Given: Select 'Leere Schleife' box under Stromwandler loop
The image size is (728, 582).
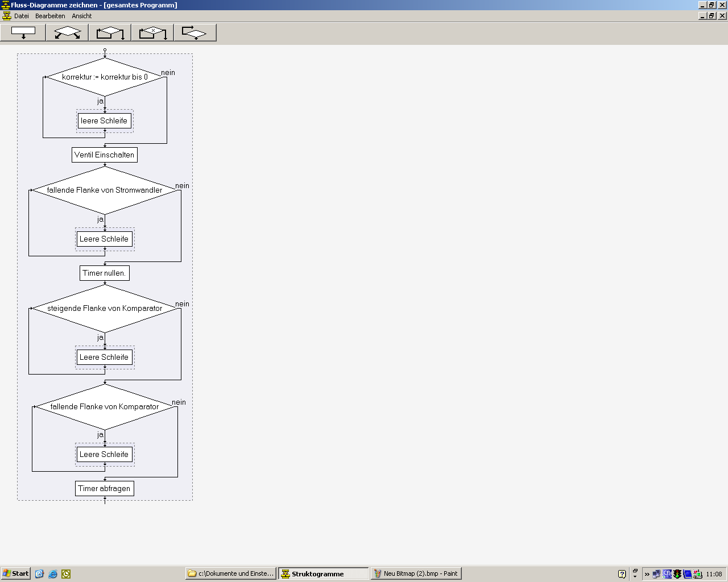Looking at the screenshot, I should click(105, 239).
